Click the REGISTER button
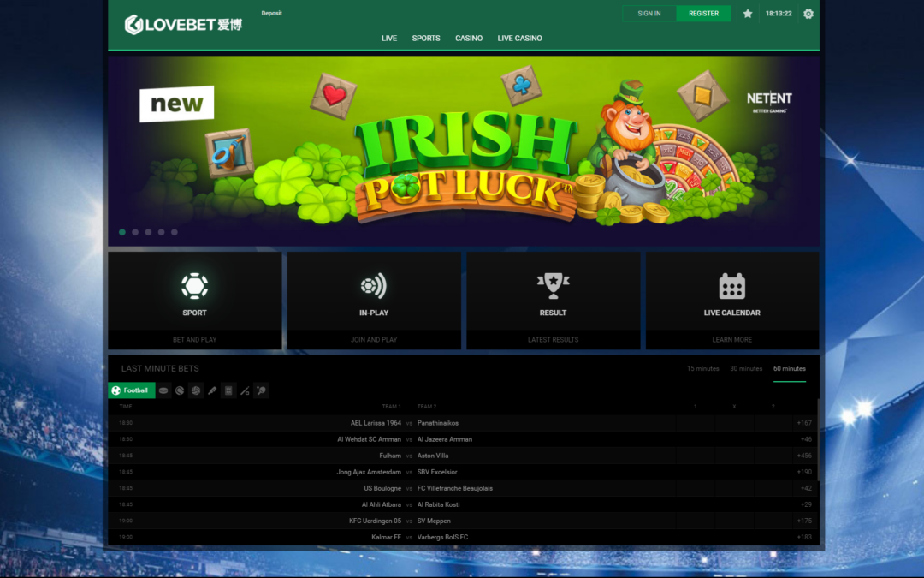Viewport: 924px width, 578px height. (703, 14)
